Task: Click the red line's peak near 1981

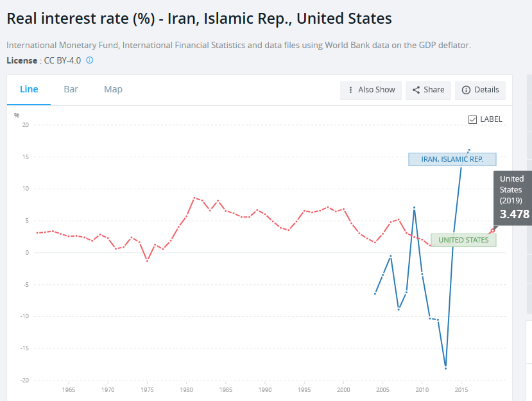Action: click(194, 198)
